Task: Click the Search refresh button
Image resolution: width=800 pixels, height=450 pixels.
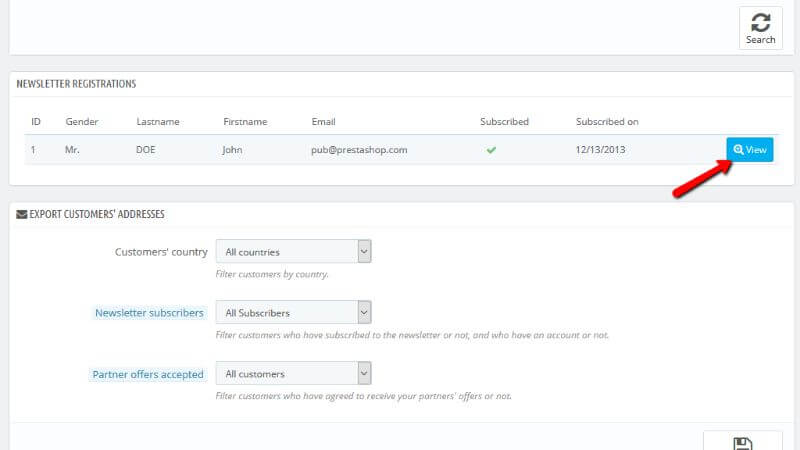Action: [x=760, y=28]
